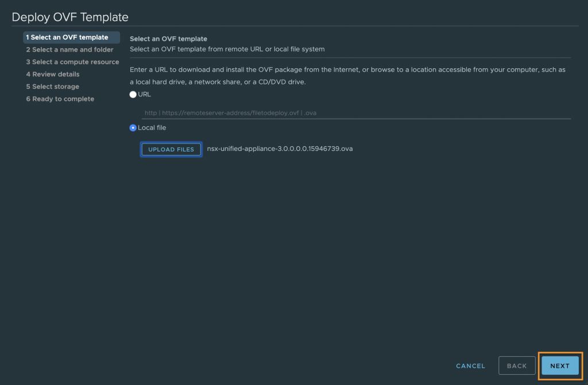This screenshot has width=588, height=385.
Task: Click the bold "Select an OVF template" content heading
Action: (168, 38)
